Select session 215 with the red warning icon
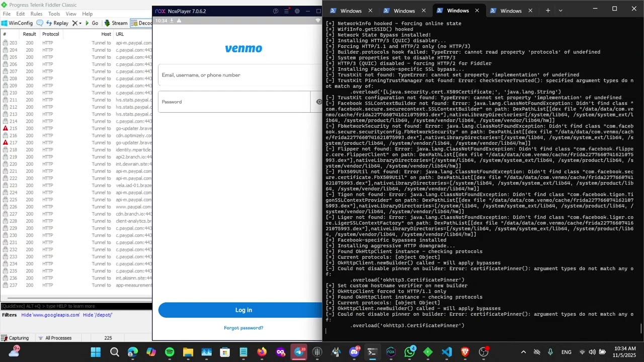This screenshot has height=362, width=644. click(76, 129)
